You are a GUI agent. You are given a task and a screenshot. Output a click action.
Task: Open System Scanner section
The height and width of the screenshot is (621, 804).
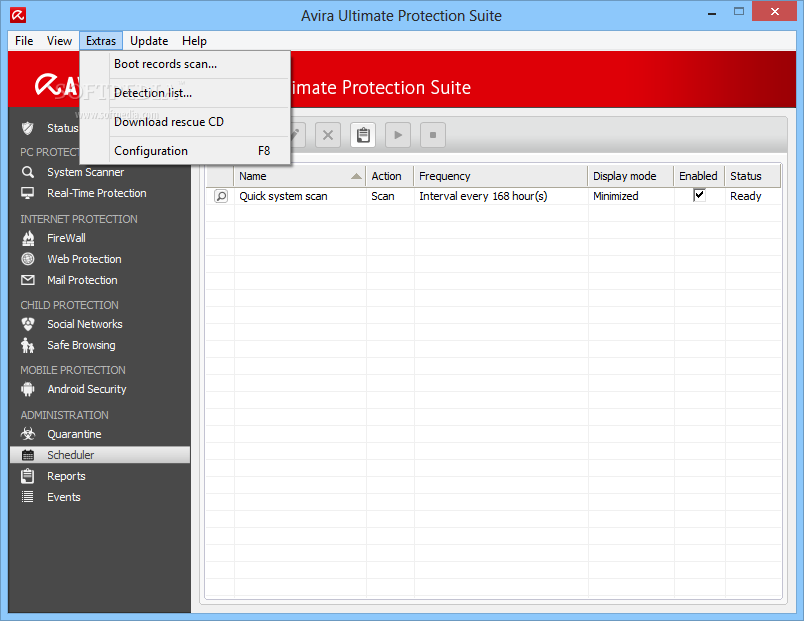coord(86,172)
